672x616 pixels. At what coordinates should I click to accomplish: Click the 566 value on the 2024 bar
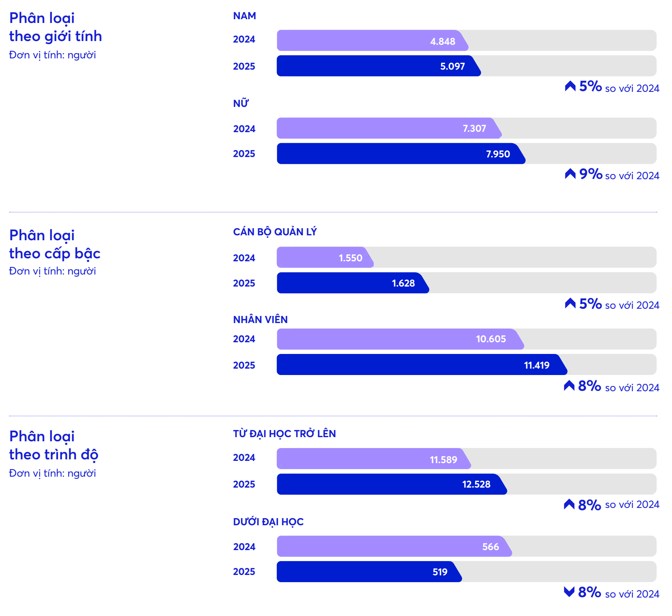pyautogui.click(x=490, y=547)
